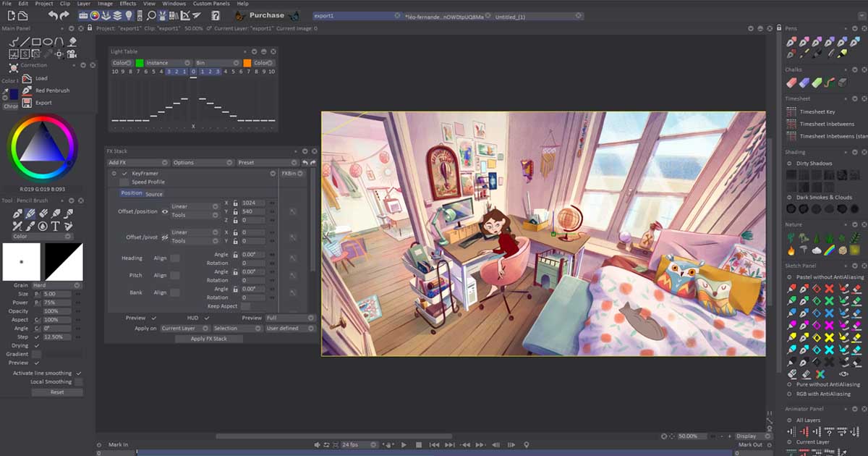The height and width of the screenshot is (456, 868).
Task: Open the Effects menu
Action: [x=127, y=4]
